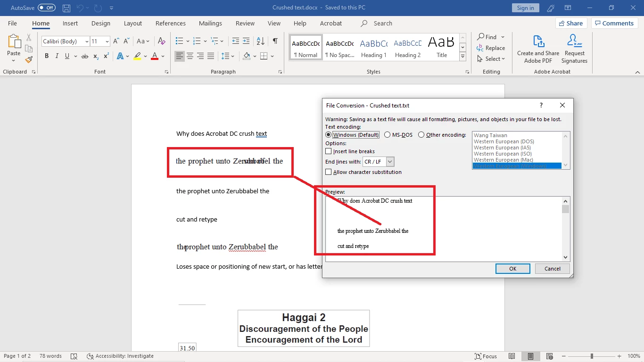The image size is (644, 362).
Task: Click the zoom slider handle
Action: coord(592,356)
